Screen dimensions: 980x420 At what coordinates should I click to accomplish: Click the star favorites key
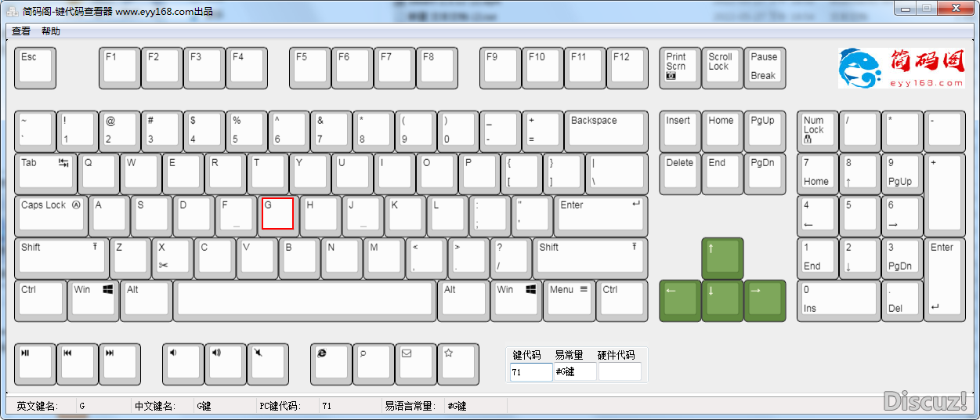click(x=457, y=364)
